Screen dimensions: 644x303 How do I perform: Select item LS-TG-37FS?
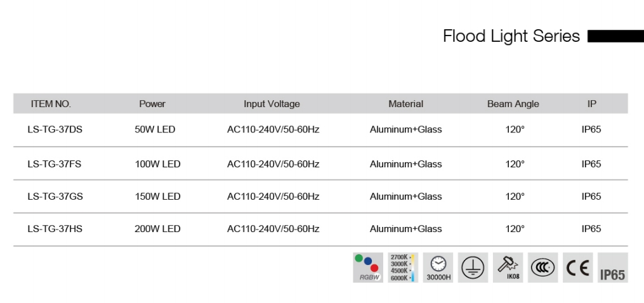click(55, 164)
